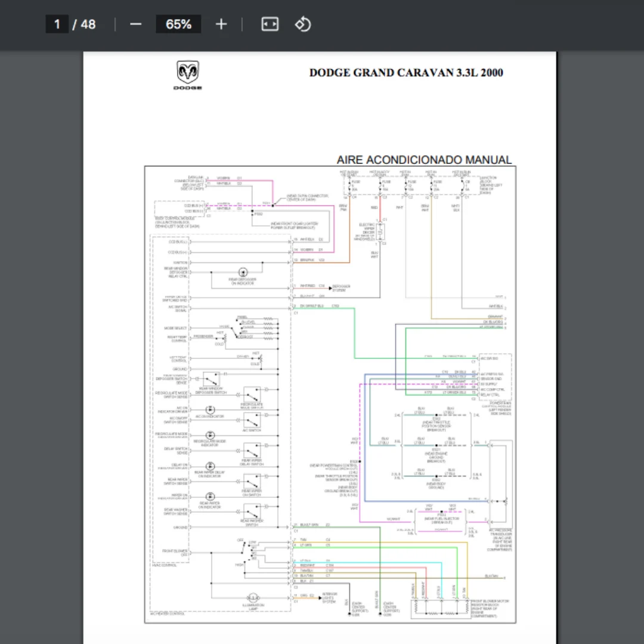The height and width of the screenshot is (644, 644).
Task: Click the 'REAR WINDOW DEFOGGER SWITCH' label
Action: pos(211,391)
